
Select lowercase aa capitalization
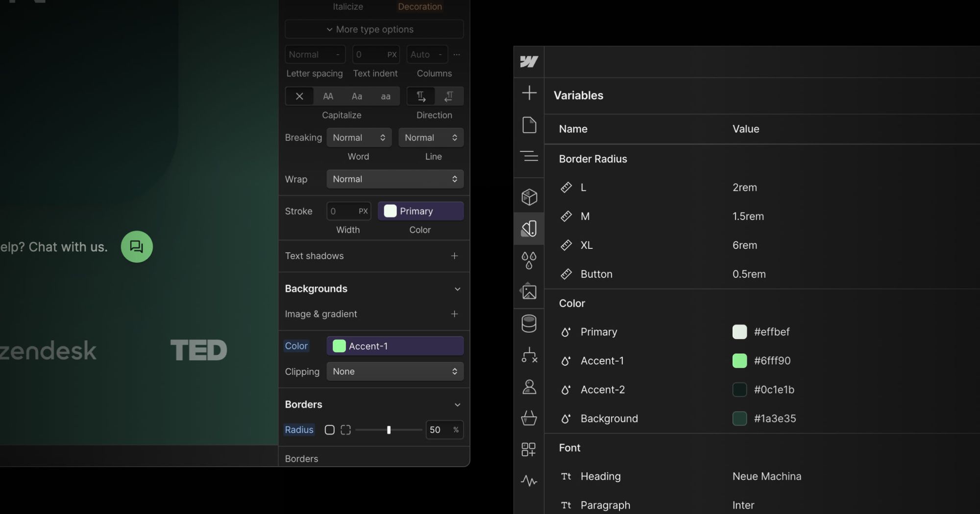pyautogui.click(x=386, y=96)
